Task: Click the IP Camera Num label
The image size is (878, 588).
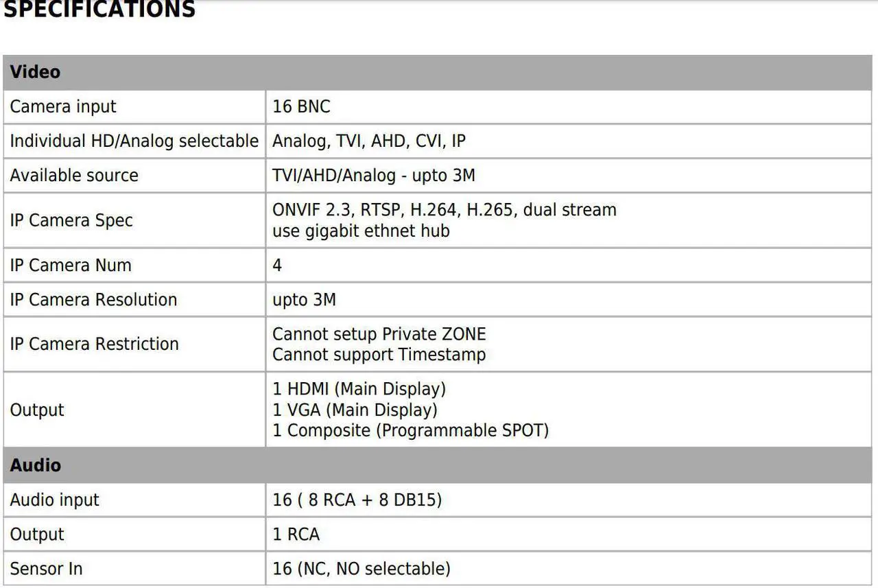Action: click(x=71, y=266)
